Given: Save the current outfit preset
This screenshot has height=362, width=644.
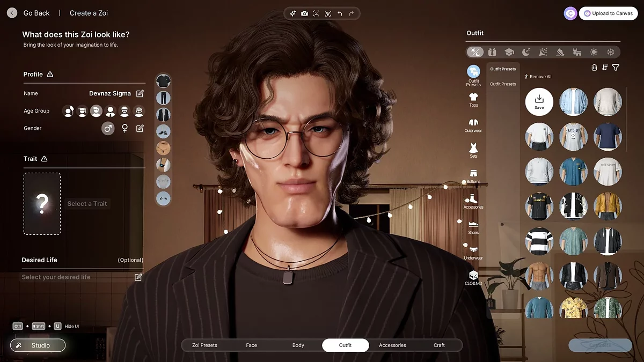Looking at the screenshot, I should pyautogui.click(x=539, y=102).
